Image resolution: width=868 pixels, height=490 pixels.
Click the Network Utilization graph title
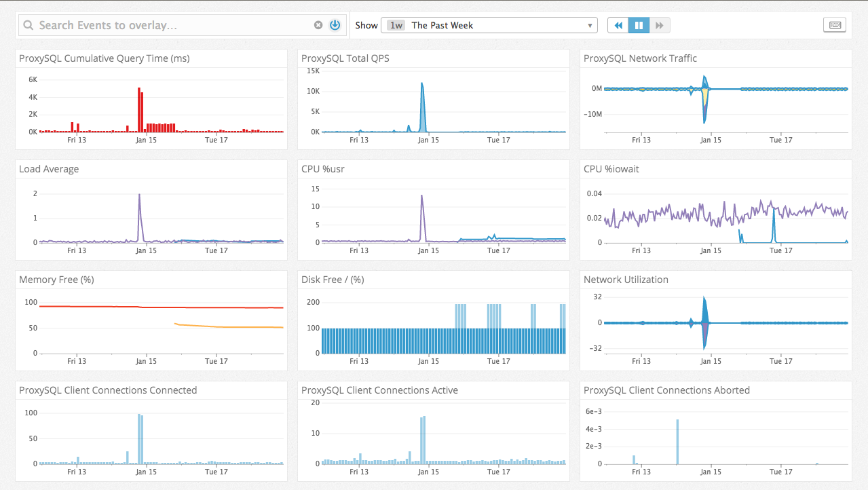(x=626, y=280)
